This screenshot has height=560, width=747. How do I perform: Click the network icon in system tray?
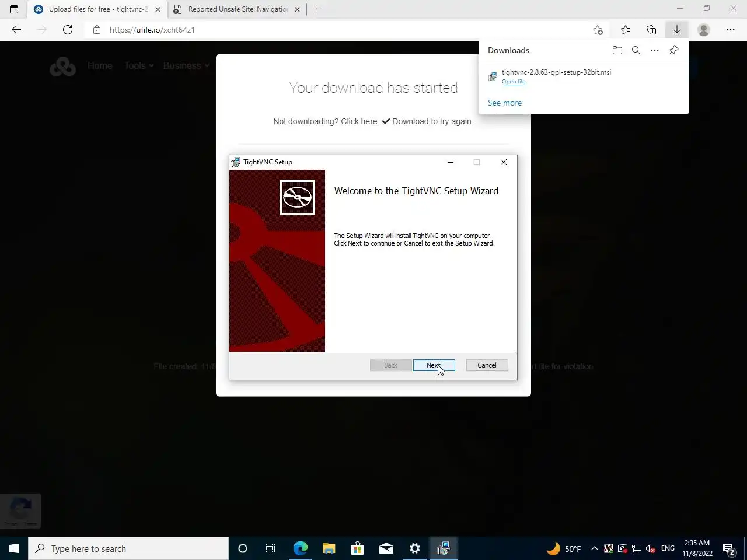pos(637,548)
